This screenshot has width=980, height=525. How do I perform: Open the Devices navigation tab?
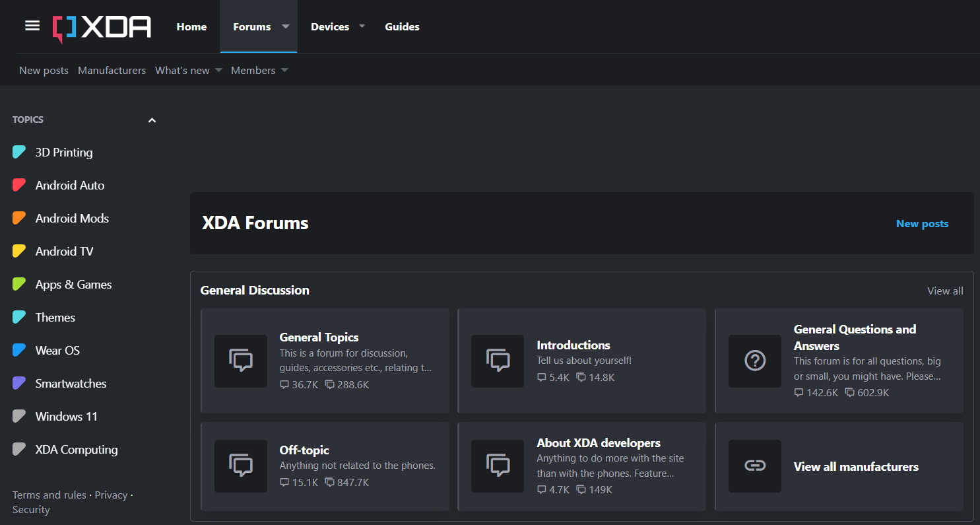pyautogui.click(x=330, y=26)
